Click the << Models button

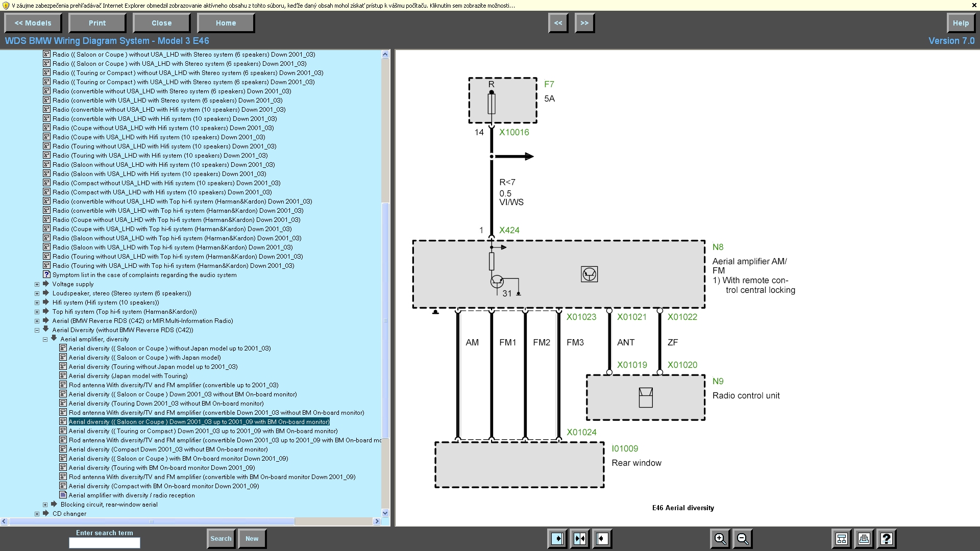(33, 23)
